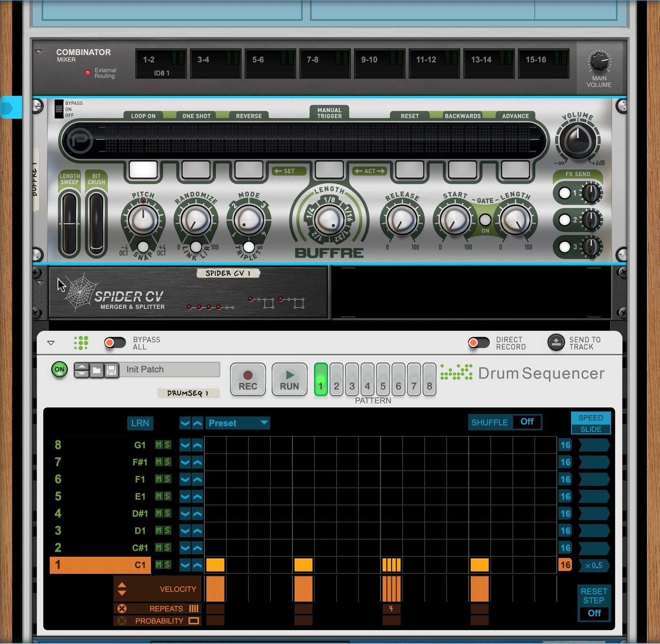
Task: Collapse the Drum Sequencer device
Action: point(51,343)
